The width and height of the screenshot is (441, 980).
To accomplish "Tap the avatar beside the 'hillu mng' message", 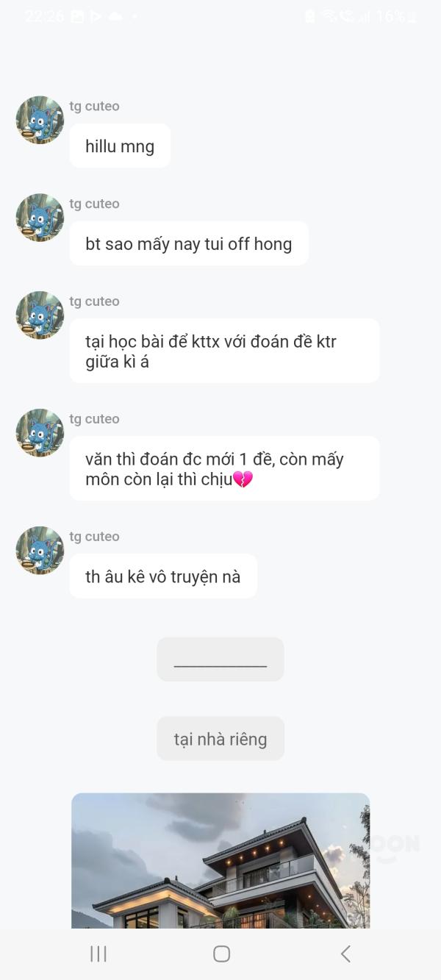I will click(x=40, y=120).
